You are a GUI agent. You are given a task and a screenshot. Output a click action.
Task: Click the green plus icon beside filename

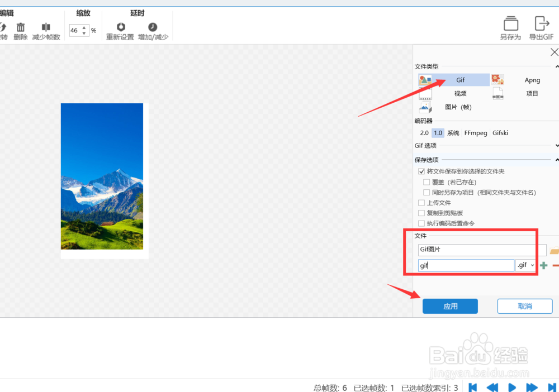[x=544, y=265]
